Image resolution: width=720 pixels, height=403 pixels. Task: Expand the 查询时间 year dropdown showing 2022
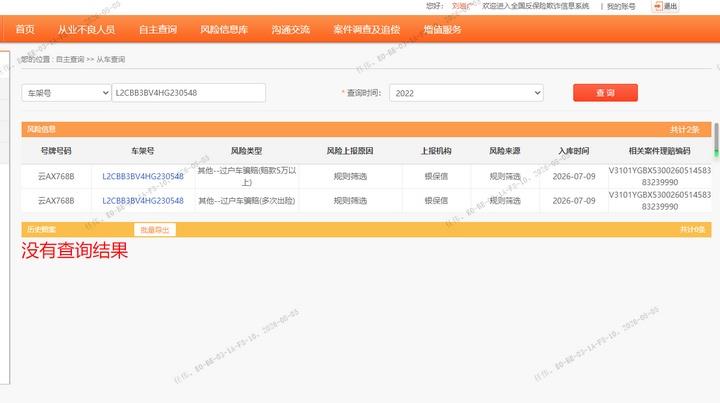467,93
